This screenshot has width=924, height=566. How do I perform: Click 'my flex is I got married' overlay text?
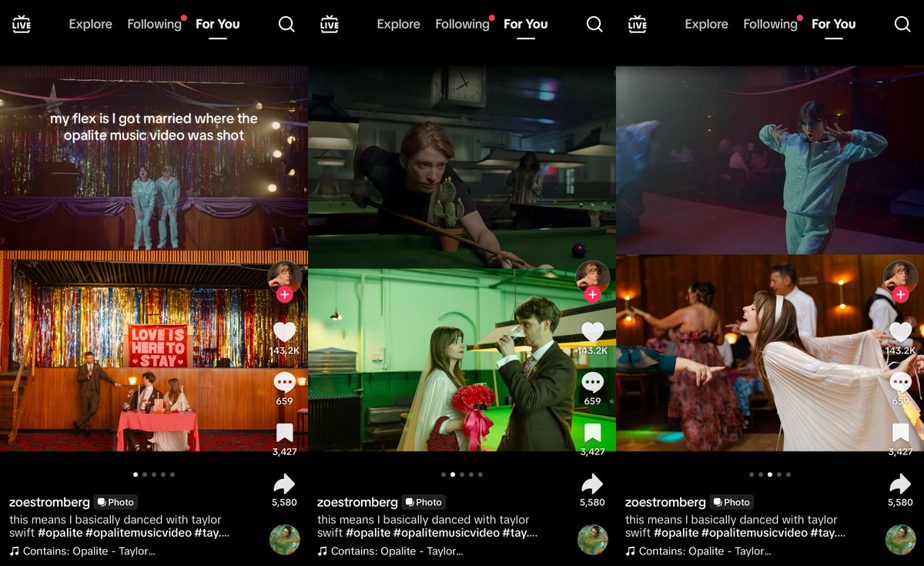coord(153,127)
